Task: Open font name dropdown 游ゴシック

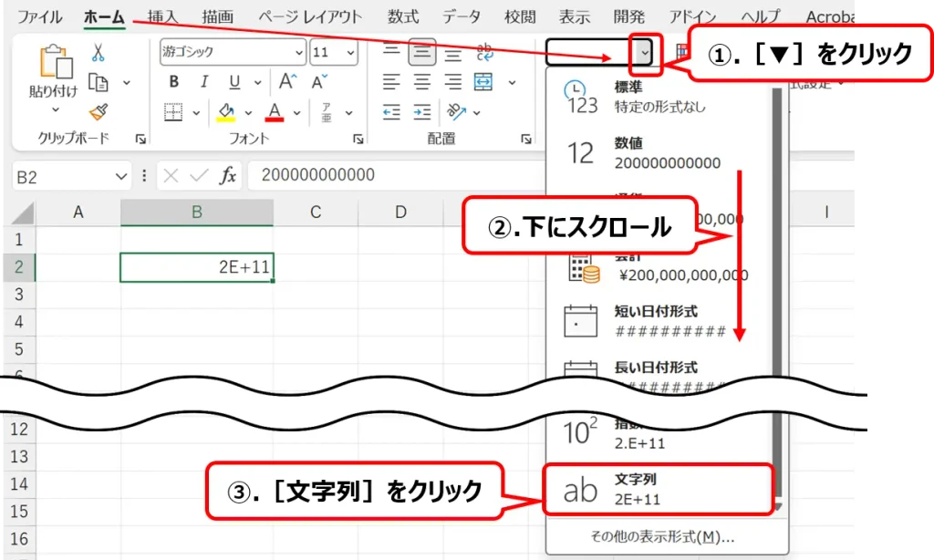Action: click(299, 52)
